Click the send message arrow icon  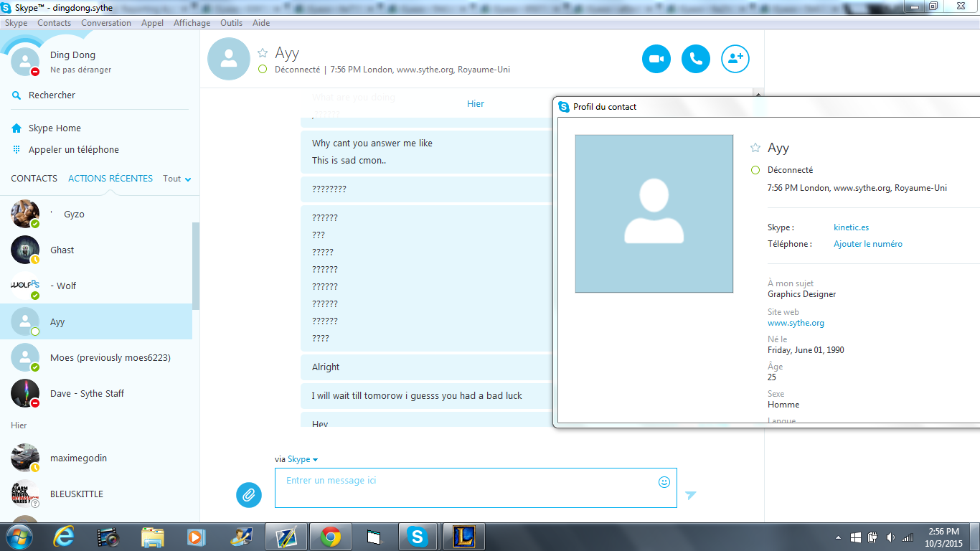690,495
